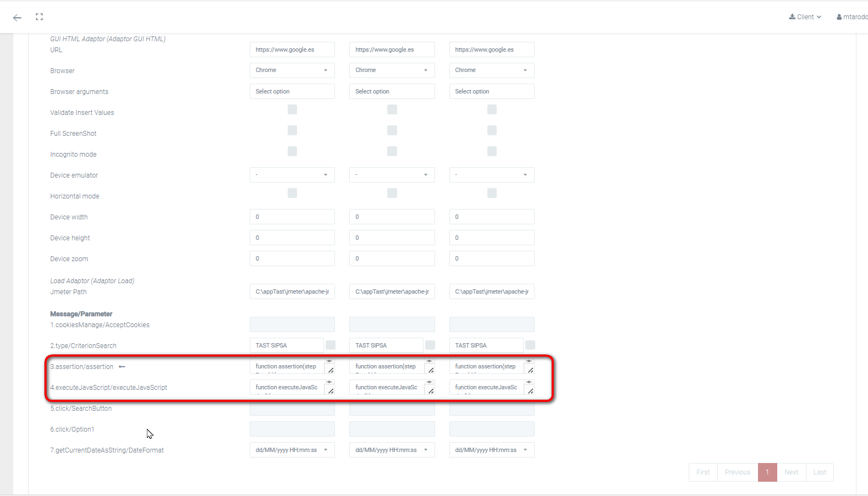Open editor for first assertion function field
This screenshot has height=496, width=868.
(331, 370)
